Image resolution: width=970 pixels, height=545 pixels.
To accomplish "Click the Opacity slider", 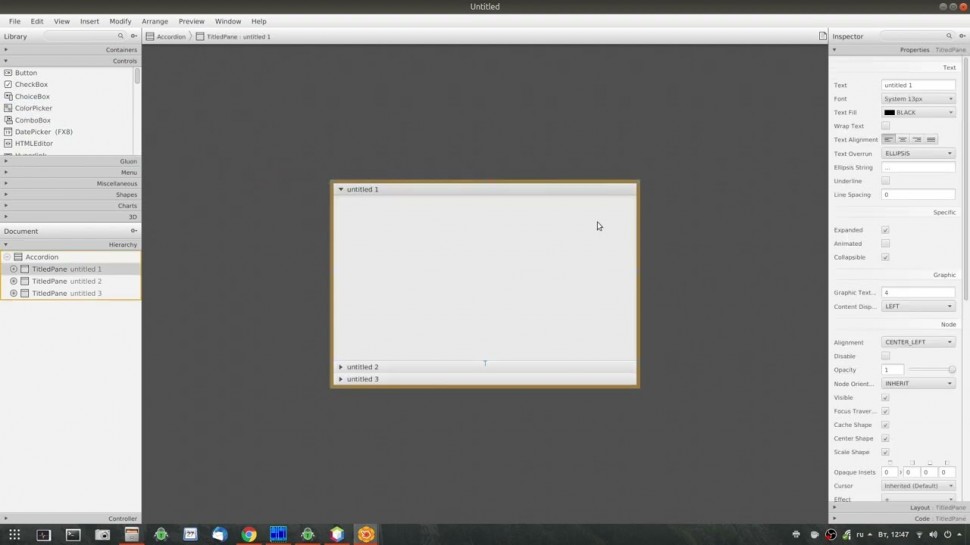I will [x=932, y=370].
